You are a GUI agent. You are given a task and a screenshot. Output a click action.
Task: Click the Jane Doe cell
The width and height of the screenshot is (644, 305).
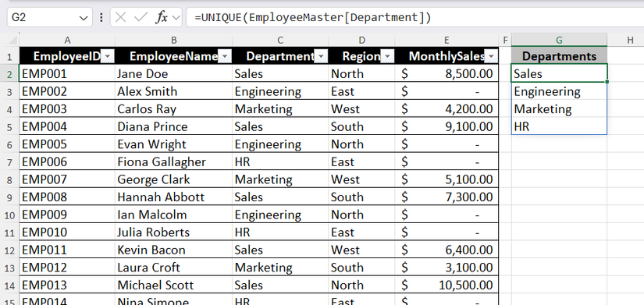174,73
